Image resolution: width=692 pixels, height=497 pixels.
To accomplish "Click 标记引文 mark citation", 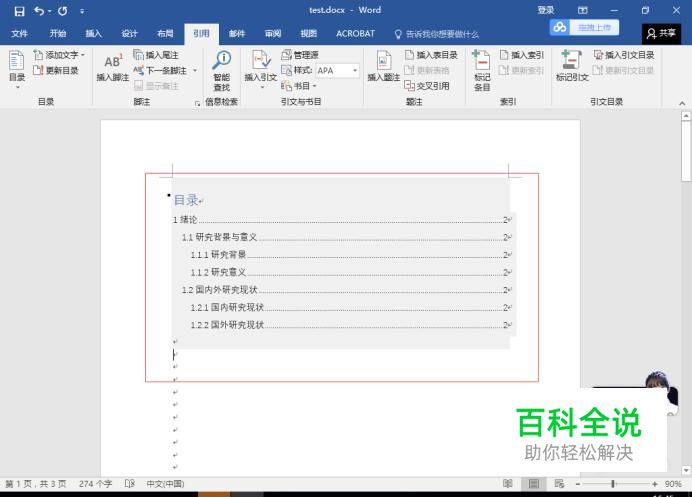I will [x=572, y=66].
